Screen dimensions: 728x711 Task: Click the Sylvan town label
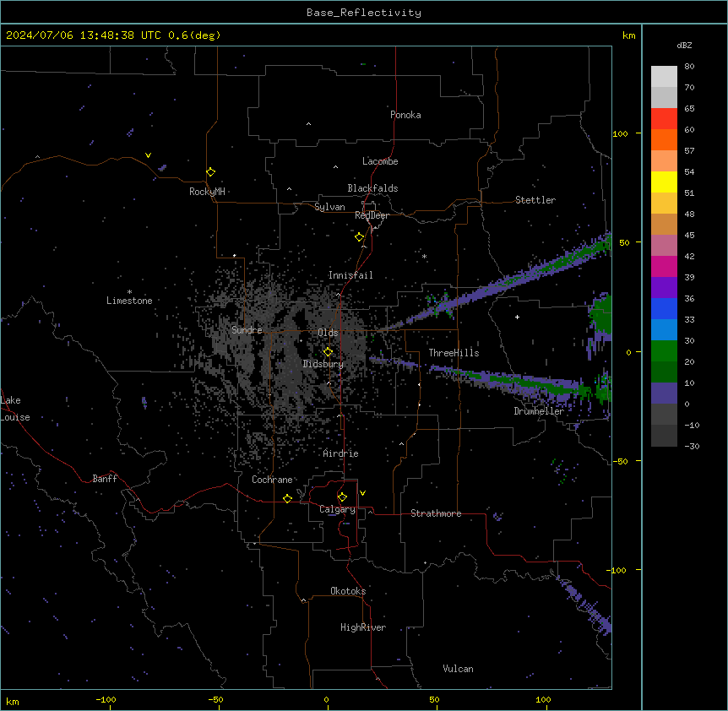point(329,207)
